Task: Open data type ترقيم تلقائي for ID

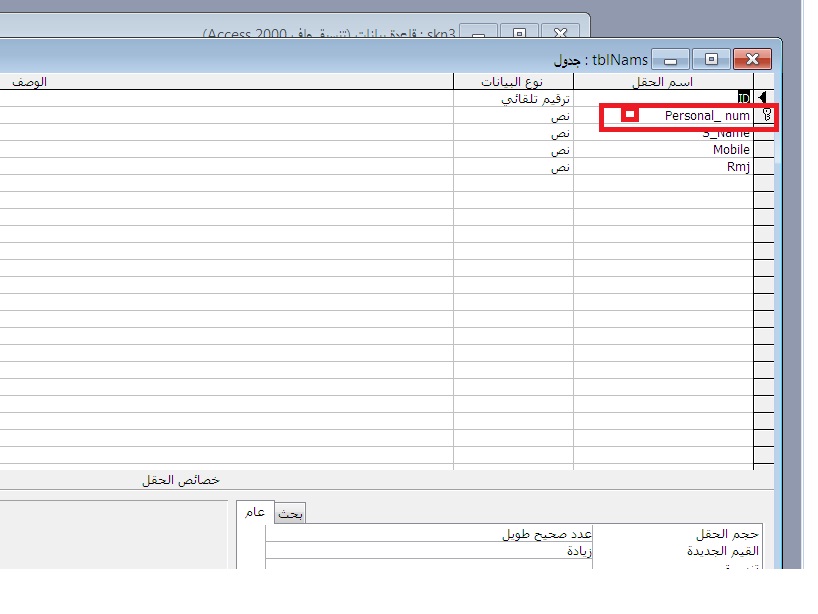Action: pos(513,98)
